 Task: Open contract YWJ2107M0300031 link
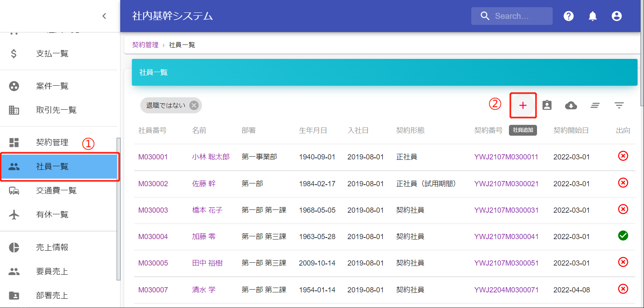pyautogui.click(x=506, y=210)
